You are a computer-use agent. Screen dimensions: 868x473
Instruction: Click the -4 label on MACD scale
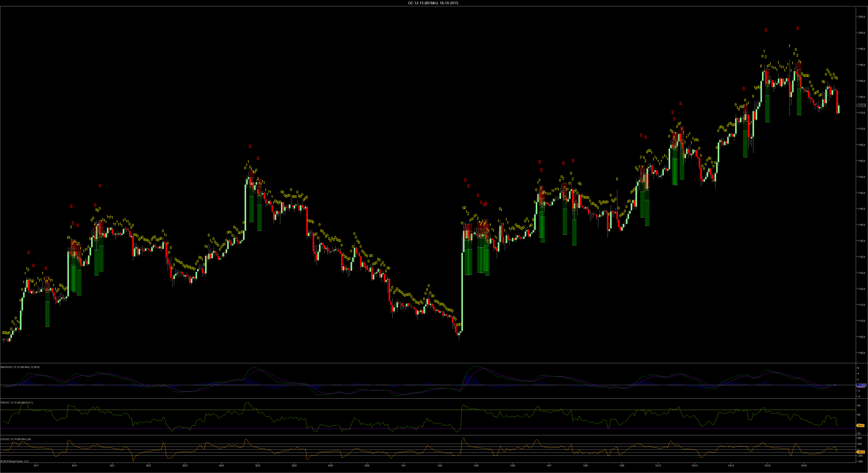(x=859, y=397)
